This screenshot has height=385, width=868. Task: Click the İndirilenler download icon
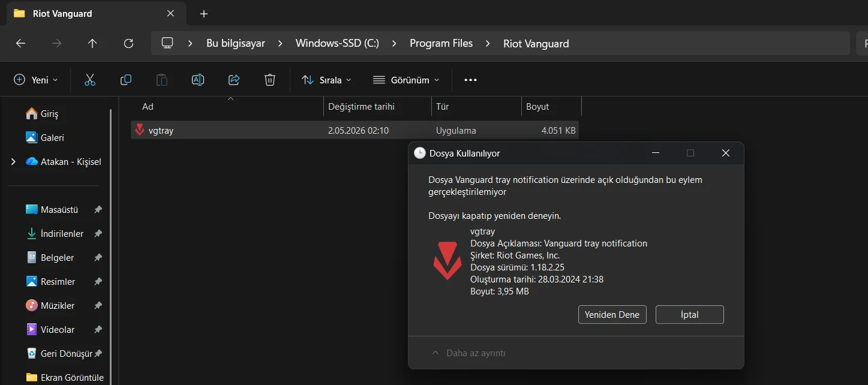[32, 233]
